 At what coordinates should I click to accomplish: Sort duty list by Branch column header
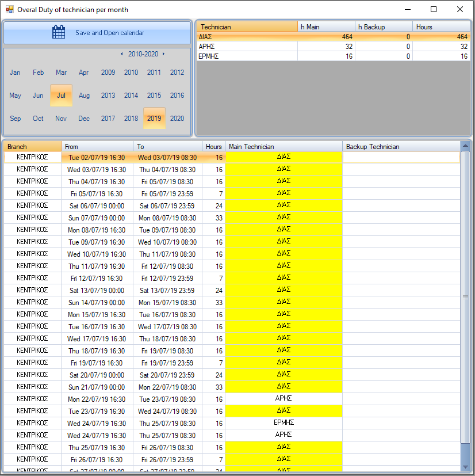32,147
